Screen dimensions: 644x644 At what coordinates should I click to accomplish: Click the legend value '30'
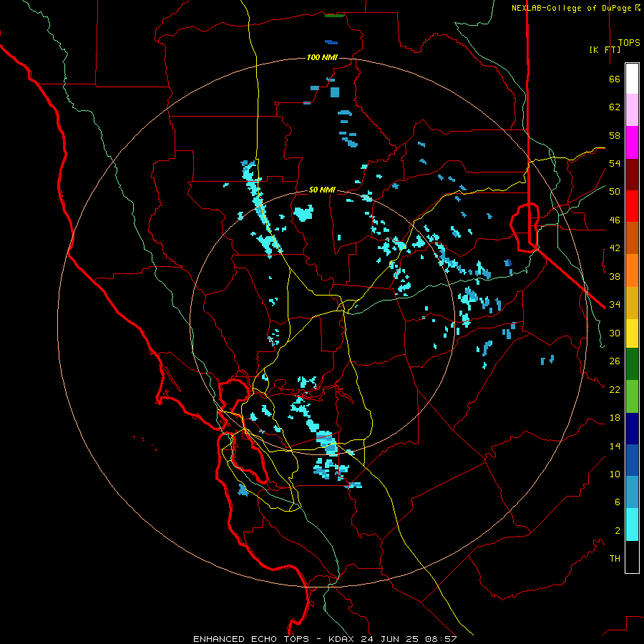pos(615,333)
